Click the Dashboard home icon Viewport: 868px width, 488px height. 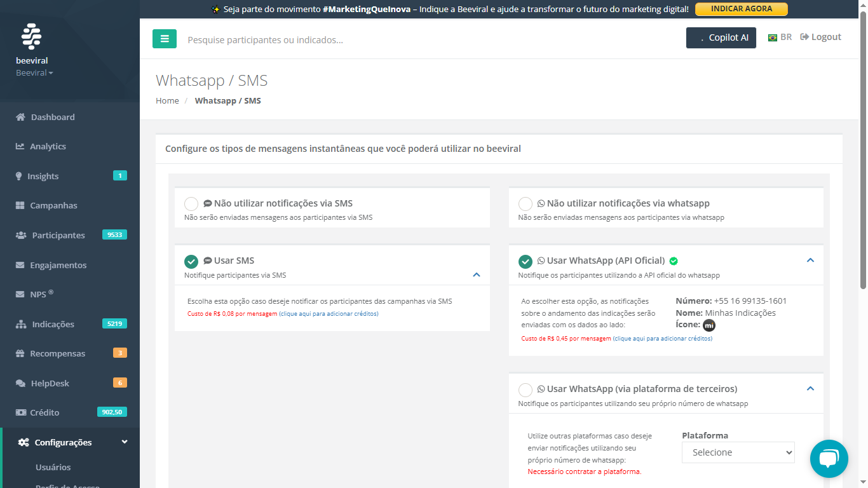tap(20, 117)
